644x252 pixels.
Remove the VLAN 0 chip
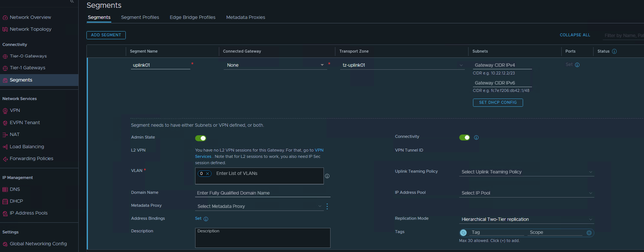[208, 173]
